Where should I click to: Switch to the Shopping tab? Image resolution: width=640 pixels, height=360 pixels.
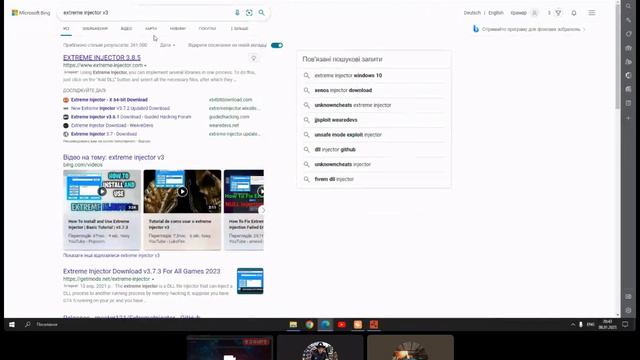(207, 29)
